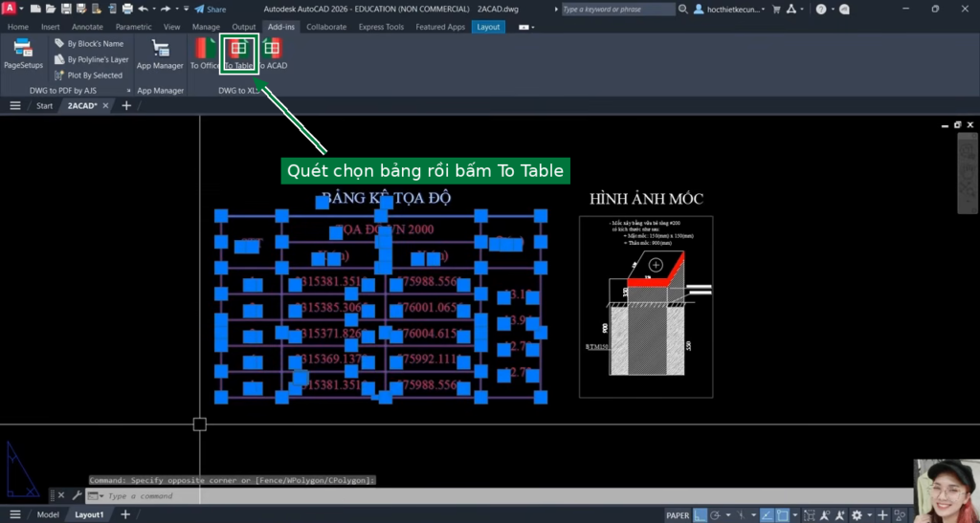980x523 pixels.
Task: Click the PAPER space status button
Action: click(x=679, y=515)
